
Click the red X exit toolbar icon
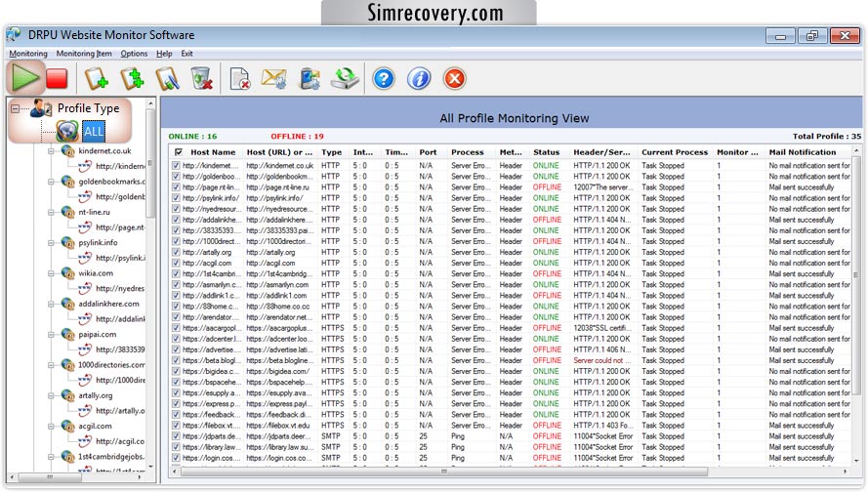(x=454, y=79)
